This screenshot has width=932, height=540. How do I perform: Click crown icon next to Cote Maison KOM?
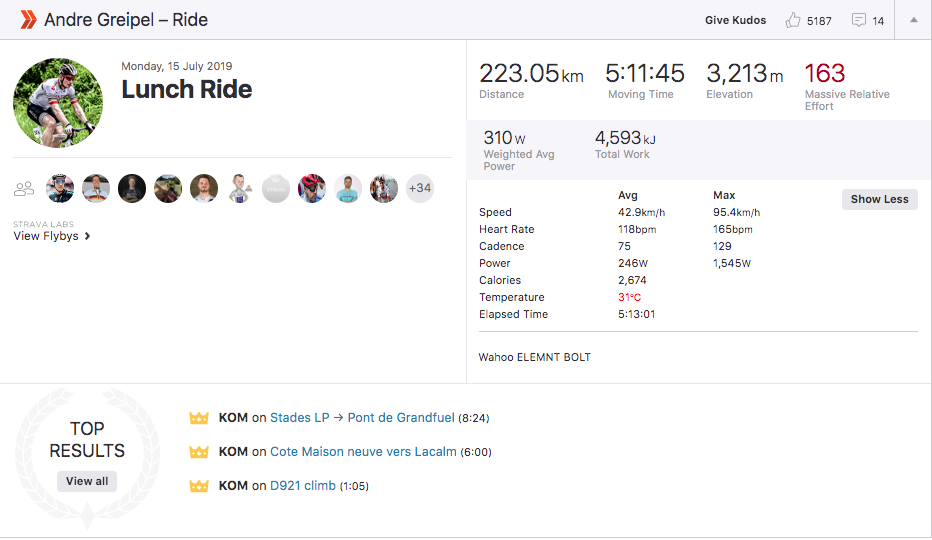pyautogui.click(x=199, y=452)
